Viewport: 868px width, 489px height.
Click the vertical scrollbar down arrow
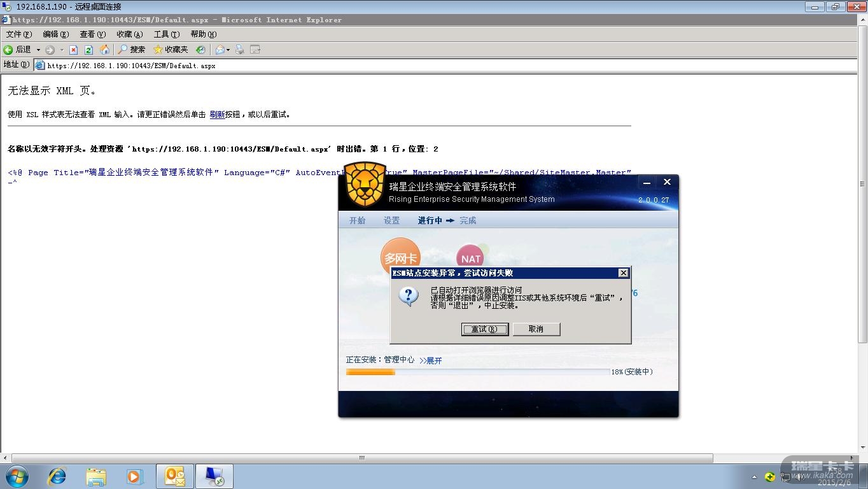pos(862,448)
